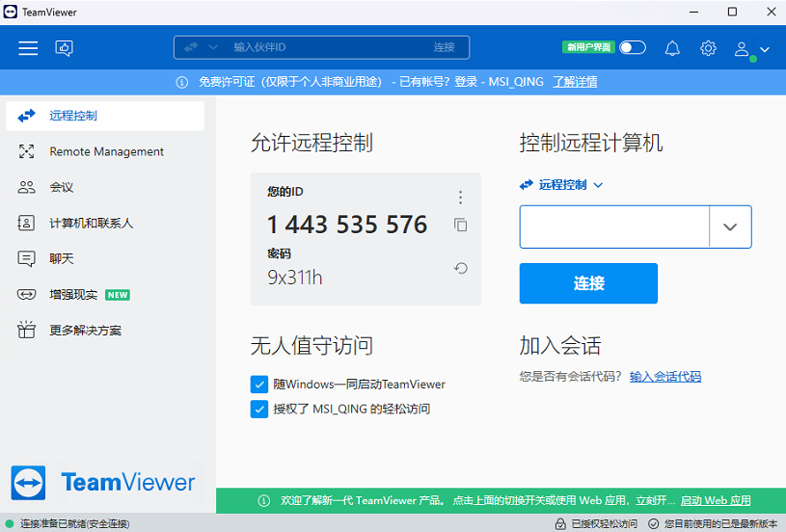Image resolution: width=786 pixels, height=532 pixels.
Task: Open the 了解详情 link
Action: [x=575, y=82]
